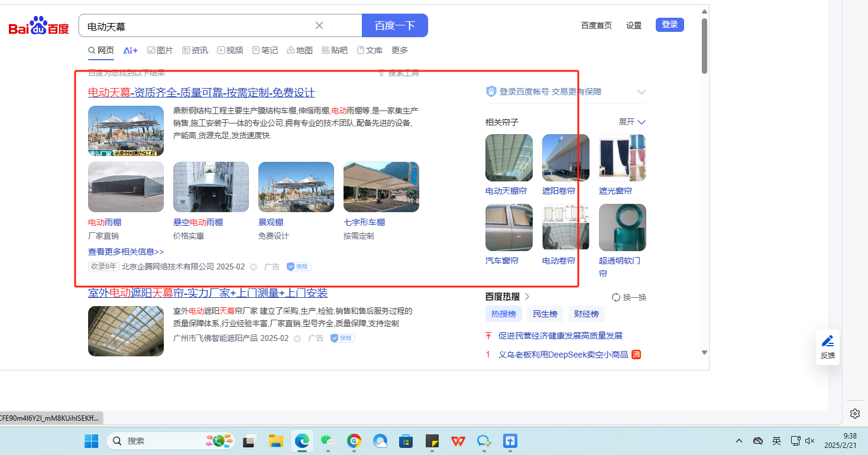Viewport: 868px width, 455px height.
Task: Click the OneDrive cloud tray icon
Action: pyautogui.click(x=757, y=441)
